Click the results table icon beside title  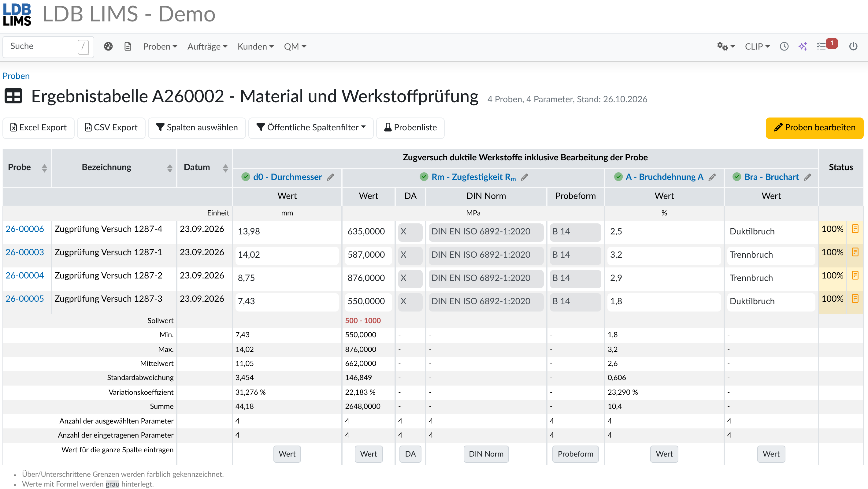coord(13,96)
